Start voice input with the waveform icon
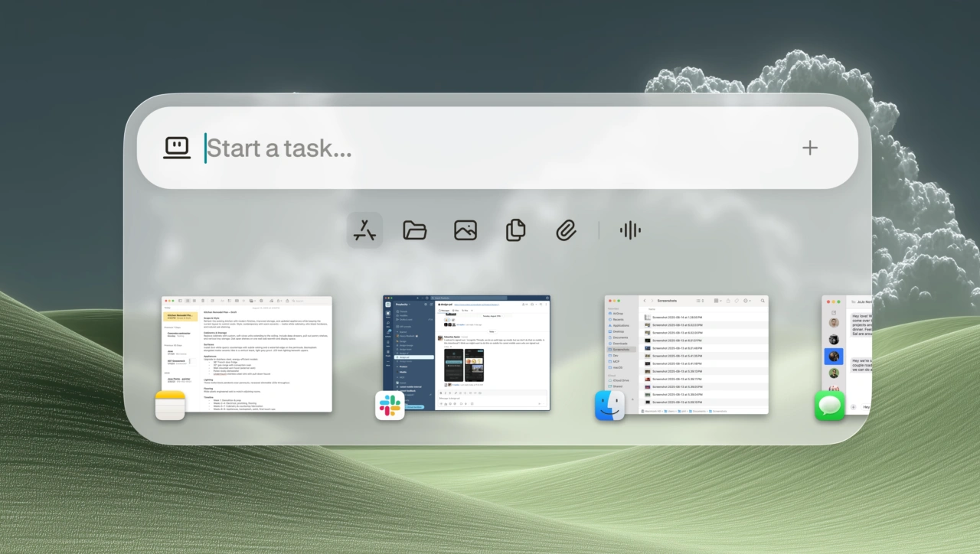The image size is (980, 554). (629, 230)
